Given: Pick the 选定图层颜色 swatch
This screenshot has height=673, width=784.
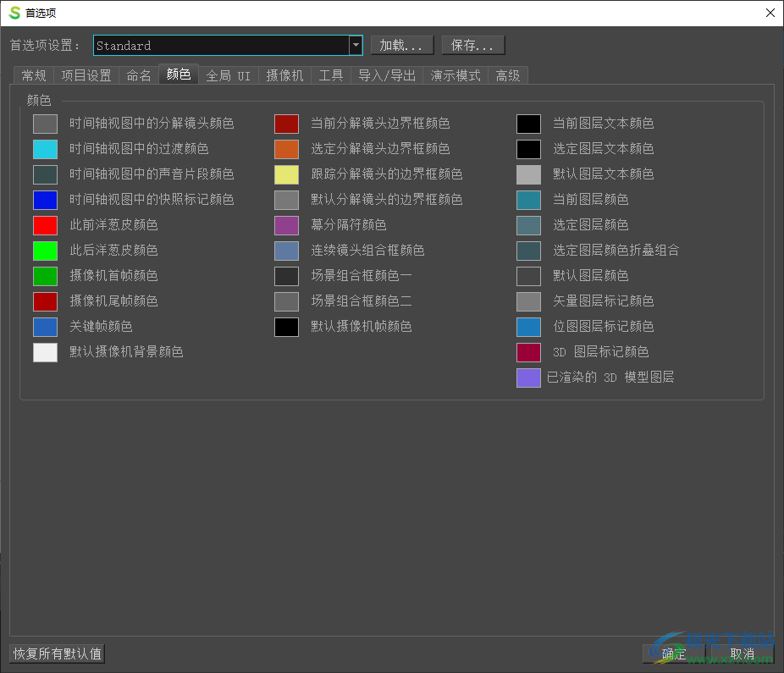Looking at the screenshot, I should pos(528,225).
